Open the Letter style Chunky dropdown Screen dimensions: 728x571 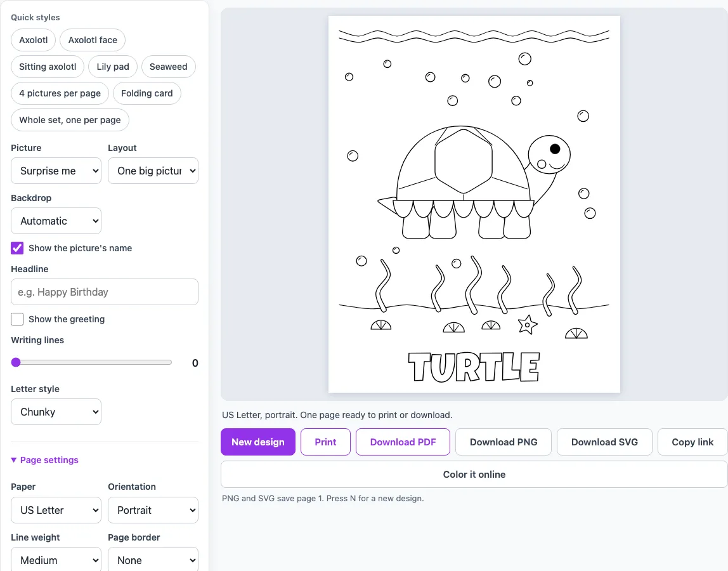click(56, 412)
